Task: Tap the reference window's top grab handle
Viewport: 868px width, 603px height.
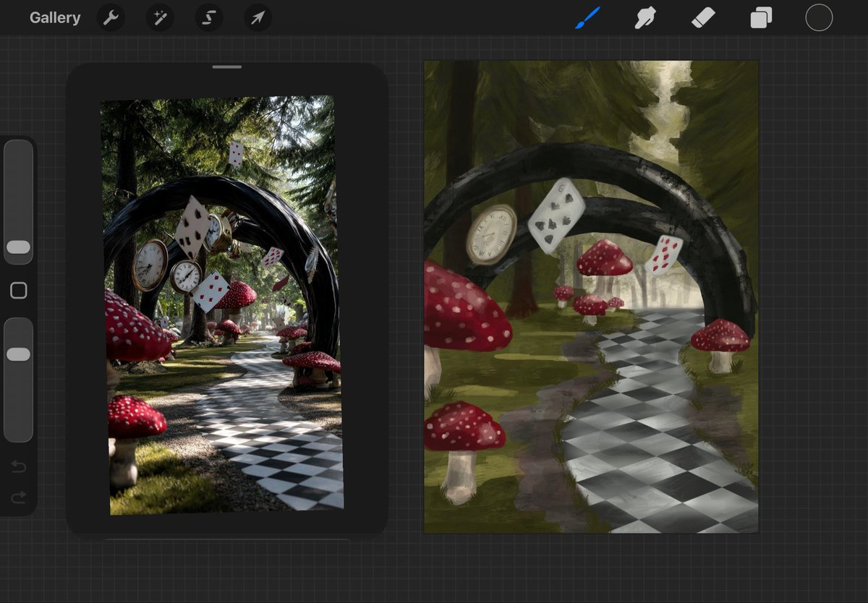Action: tap(227, 67)
